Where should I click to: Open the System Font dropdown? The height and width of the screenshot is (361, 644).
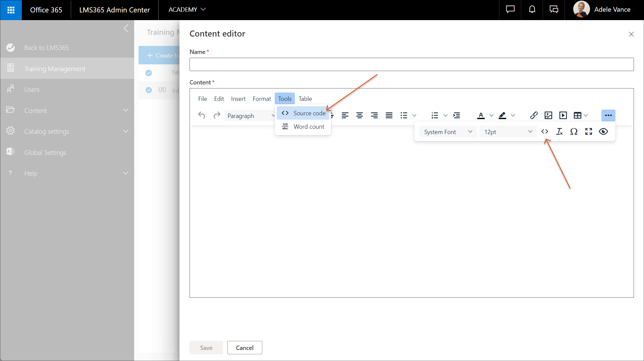pyautogui.click(x=448, y=132)
